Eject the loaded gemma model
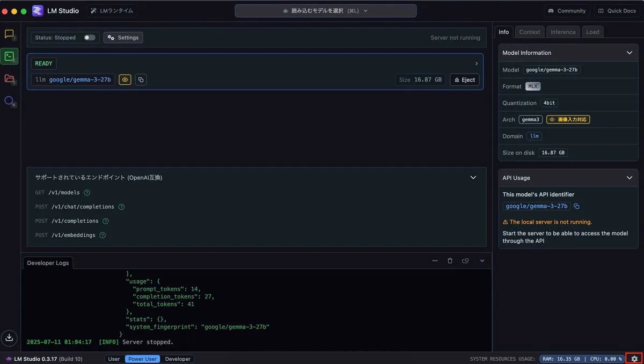The width and height of the screenshot is (644, 364). coord(464,79)
